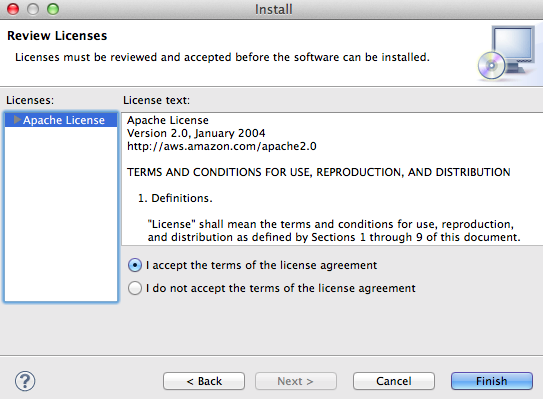The image size is (543, 399).
Task: Click the install wizard computer and disc icon
Action: [506, 53]
